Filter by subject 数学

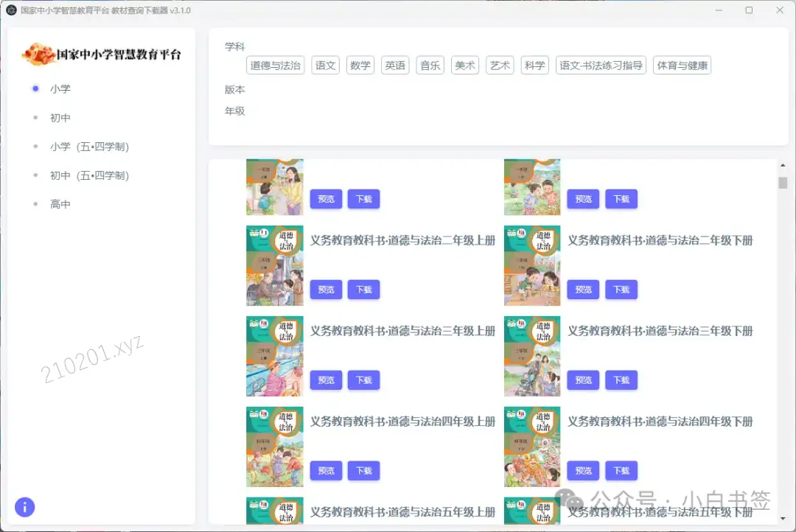click(x=360, y=65)
